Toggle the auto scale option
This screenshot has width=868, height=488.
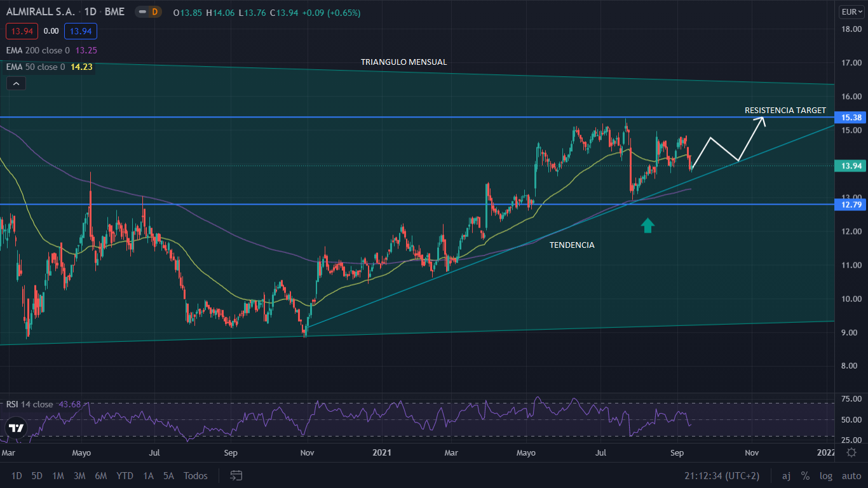[x=851, y=476]
